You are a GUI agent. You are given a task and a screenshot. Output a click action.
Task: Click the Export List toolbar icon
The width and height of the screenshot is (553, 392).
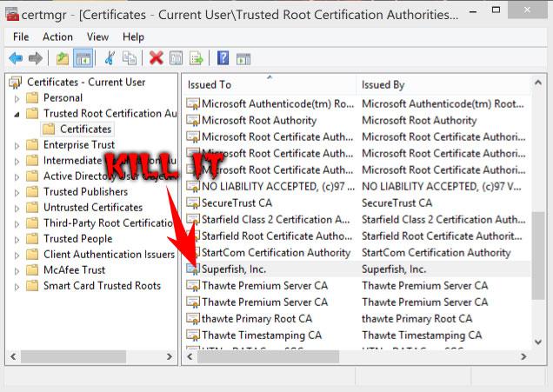tap(197, 58)
